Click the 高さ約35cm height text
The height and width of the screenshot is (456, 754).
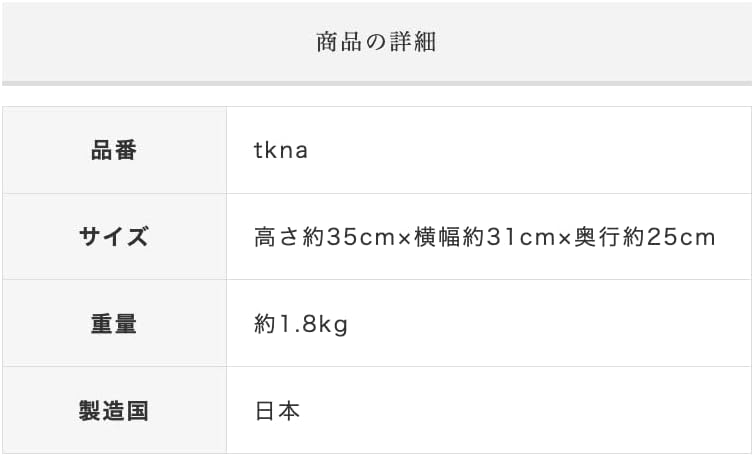(325, 237)
